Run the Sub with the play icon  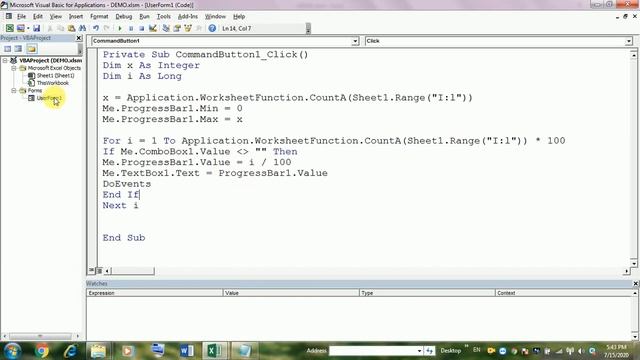pos(120,28)
